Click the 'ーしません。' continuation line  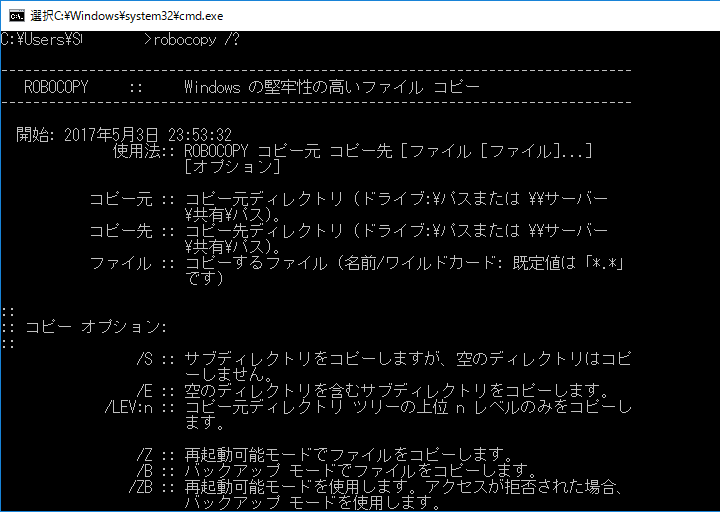click(x=229, y=375)
